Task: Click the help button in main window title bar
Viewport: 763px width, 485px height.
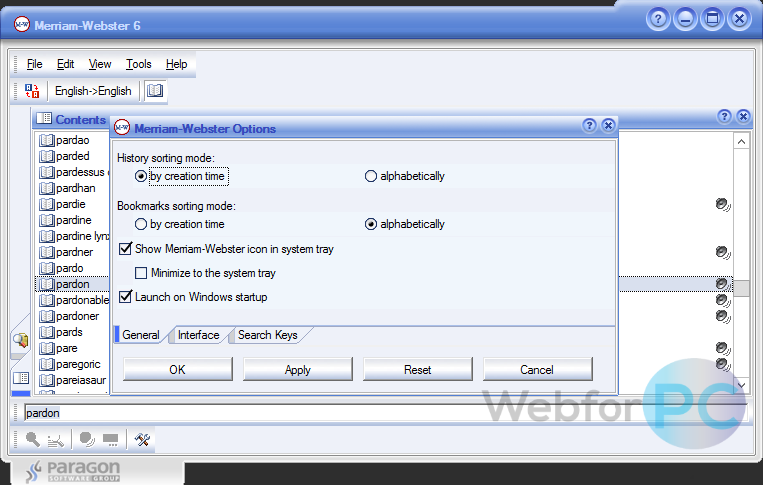Action: 658,19
